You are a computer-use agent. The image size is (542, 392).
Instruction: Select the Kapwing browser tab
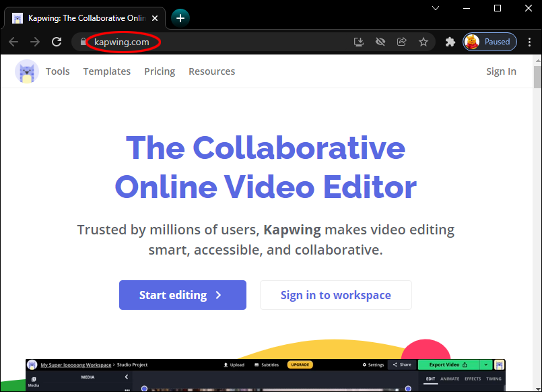click(x=85, y=18)
